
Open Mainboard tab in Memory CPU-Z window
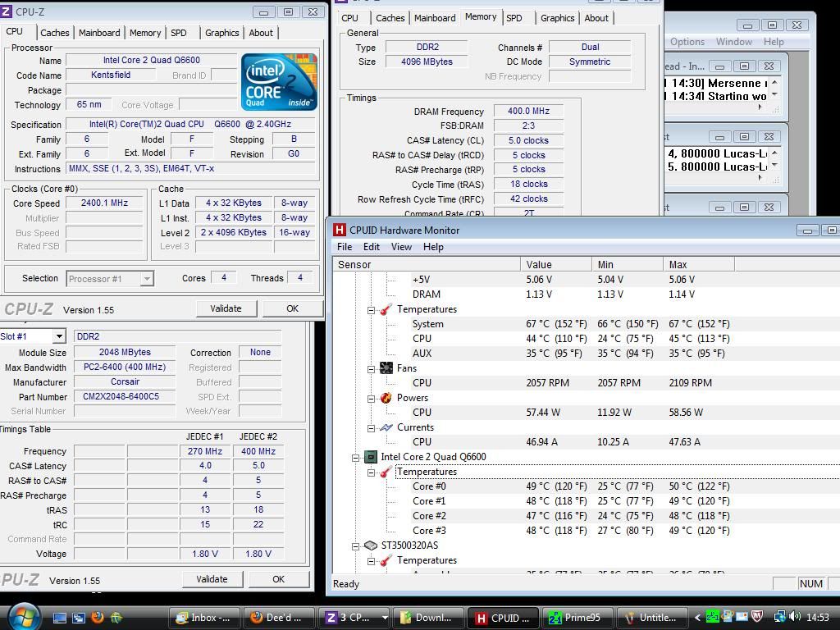click(x=435, y=18)
